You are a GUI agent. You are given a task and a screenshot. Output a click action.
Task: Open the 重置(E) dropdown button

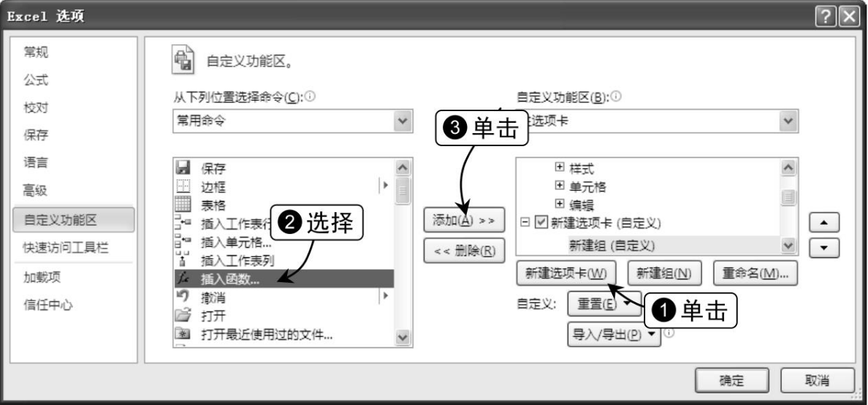pyautogui.click(x=604, y=303)
